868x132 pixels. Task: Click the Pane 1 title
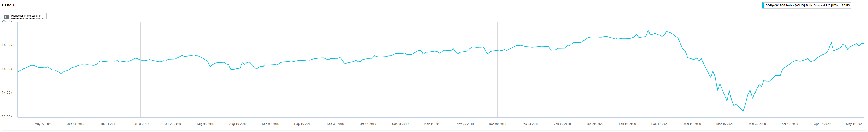pyautogui.click(x=8, y=5)
